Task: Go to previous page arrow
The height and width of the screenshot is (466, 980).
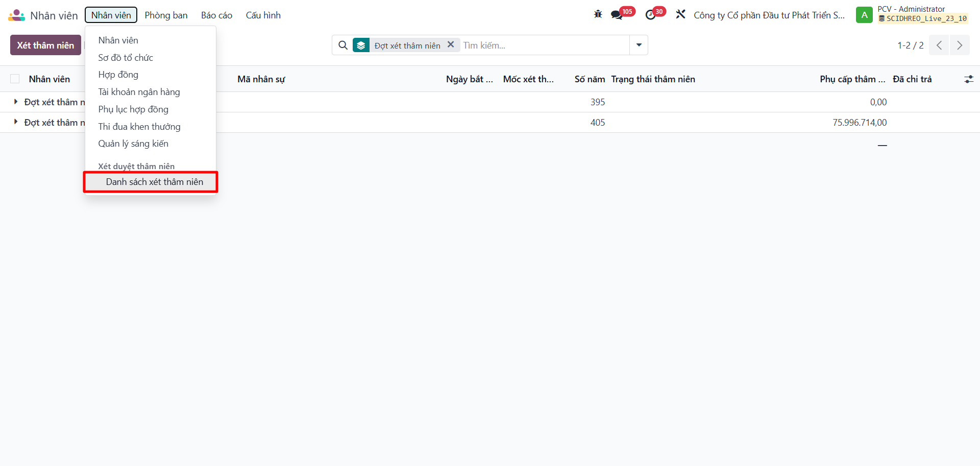Action: pyautogui.click(x=939, y=45)
